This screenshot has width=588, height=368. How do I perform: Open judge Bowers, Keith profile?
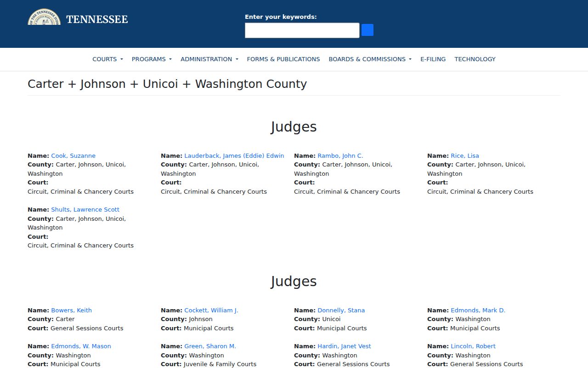pyautogui.click(x=71, y=310)
